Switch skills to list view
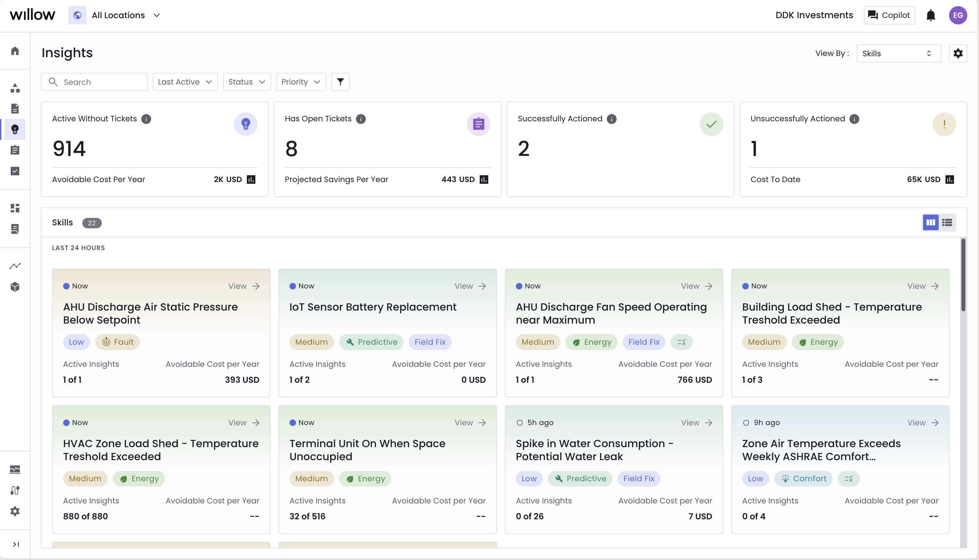Screen dimensions: 979x560 [x=947, y=222]
